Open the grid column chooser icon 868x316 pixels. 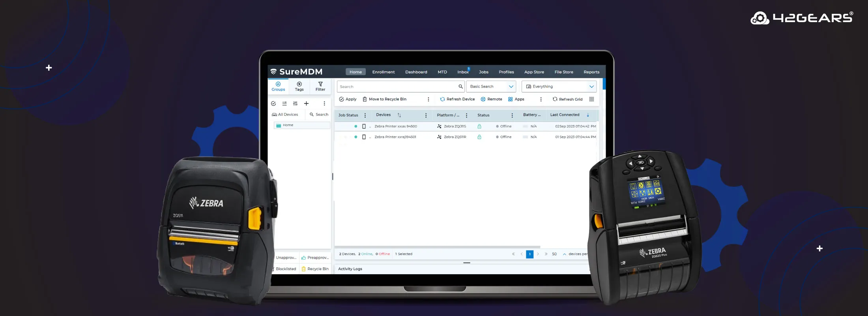click(x=591, y=99)
